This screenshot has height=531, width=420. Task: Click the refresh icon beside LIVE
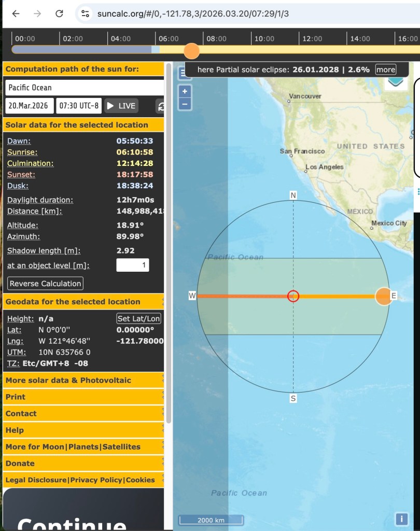(161, 106)
